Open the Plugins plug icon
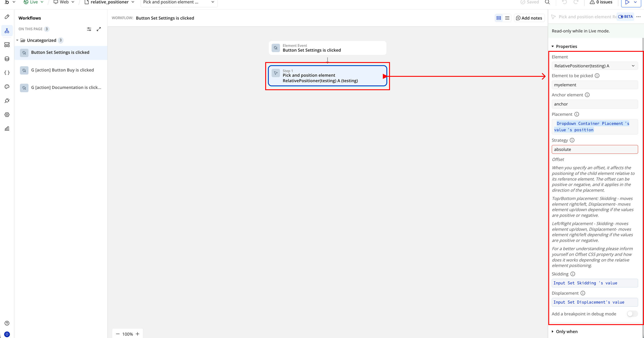The height and width of the screenshot is (338, 644). pyautogui.click(x=7, y=101)
